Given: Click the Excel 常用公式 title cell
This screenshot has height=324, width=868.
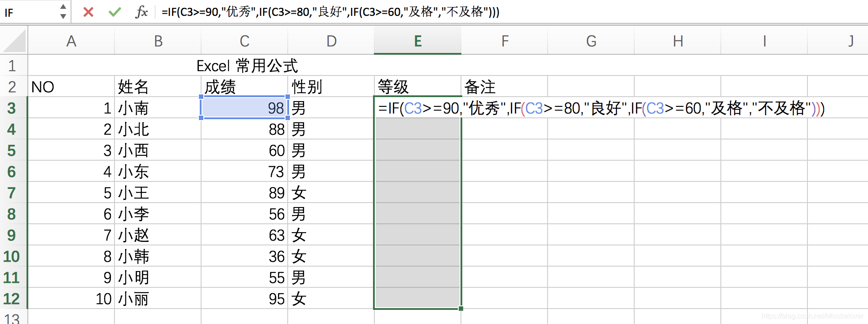Looking at the screenshot, I should 247,65.
